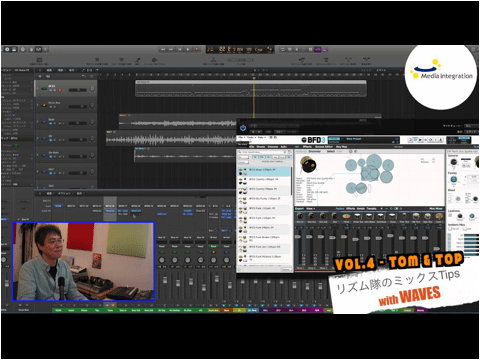Adjust the first track volume slider
The height and width of the screenshot is (360, 480).
78,90
